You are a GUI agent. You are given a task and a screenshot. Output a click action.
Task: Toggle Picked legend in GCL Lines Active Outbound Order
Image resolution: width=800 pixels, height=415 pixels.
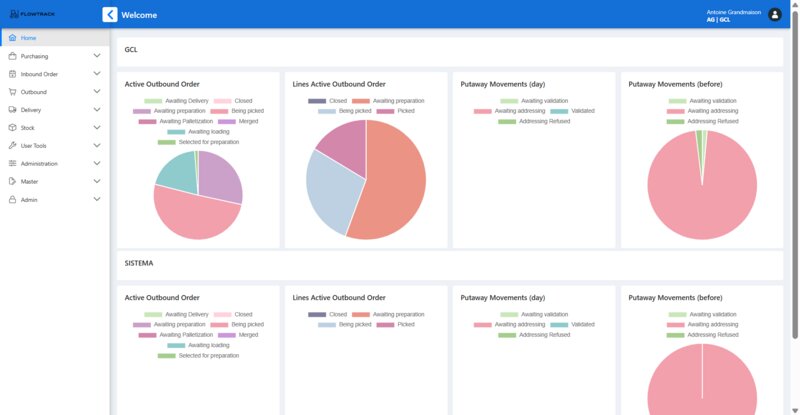pos(395,111)
